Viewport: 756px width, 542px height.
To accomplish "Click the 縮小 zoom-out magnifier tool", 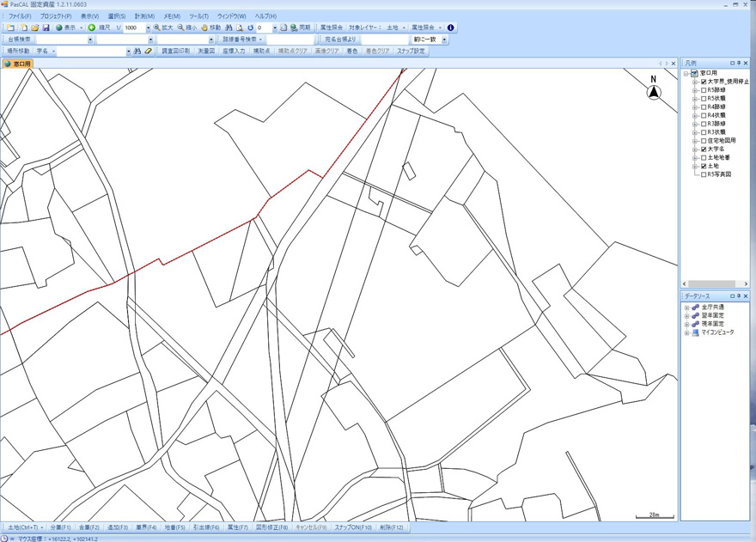I will [x=186, y=28].
